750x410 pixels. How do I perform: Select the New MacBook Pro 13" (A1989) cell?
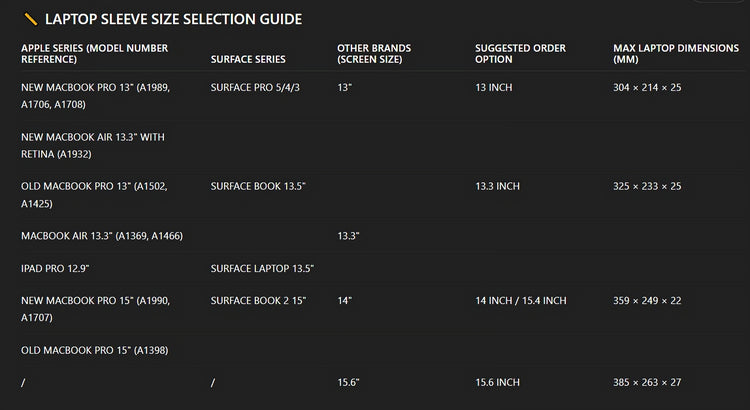[95, 96]
